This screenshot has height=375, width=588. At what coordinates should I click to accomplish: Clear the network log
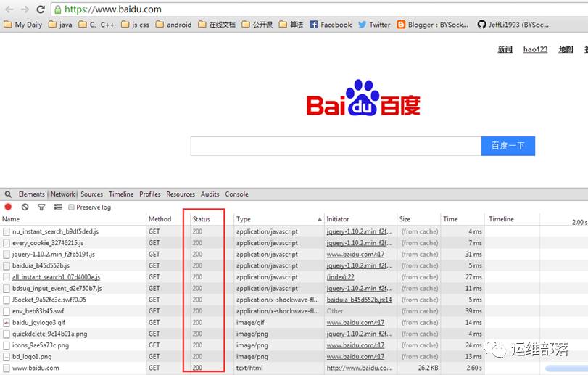[25, 207]
